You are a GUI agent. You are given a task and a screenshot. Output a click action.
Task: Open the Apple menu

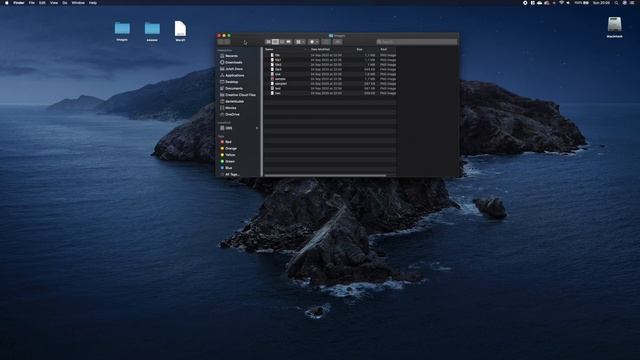point(7,3)
